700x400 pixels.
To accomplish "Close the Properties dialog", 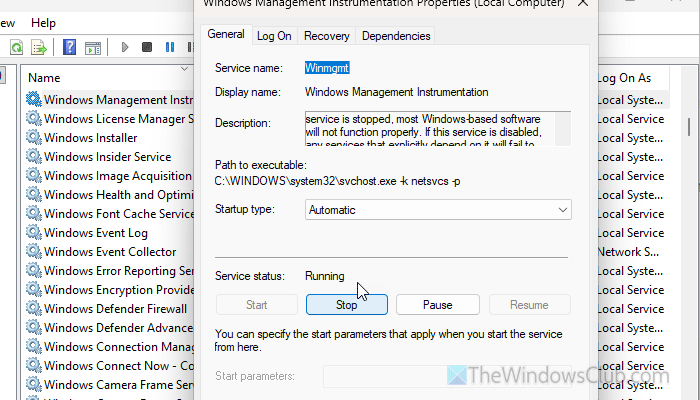I will tap(583, 4).
